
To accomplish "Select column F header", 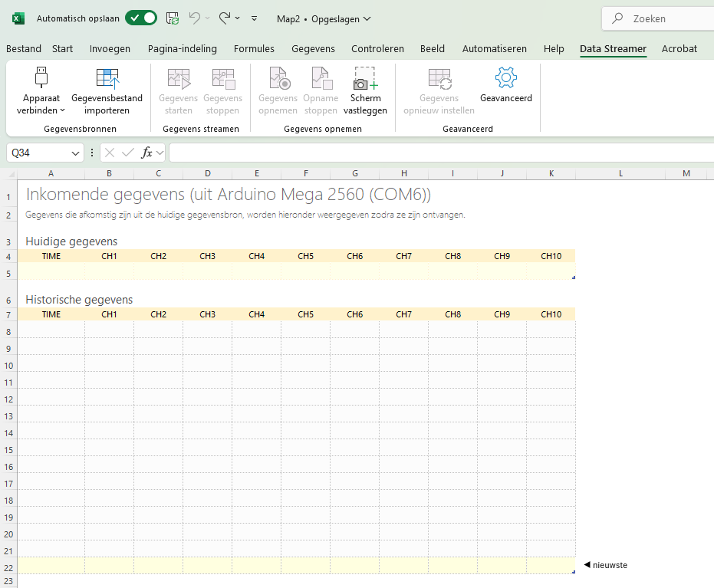I will pyautogui.click(x=305, y=173).
